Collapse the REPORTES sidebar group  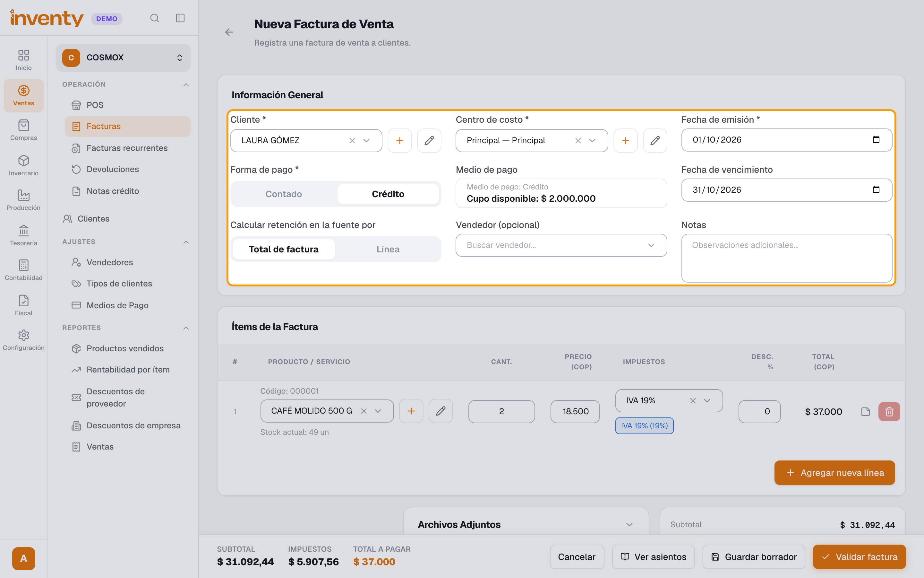point(186,328)
